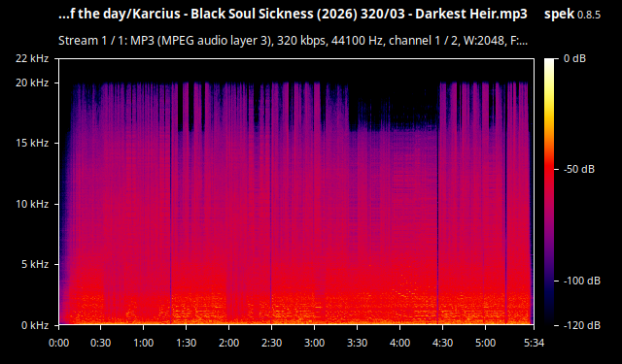Click the -120 dB legend label
The height and width of the screenshot is (364, 622).
582,325
